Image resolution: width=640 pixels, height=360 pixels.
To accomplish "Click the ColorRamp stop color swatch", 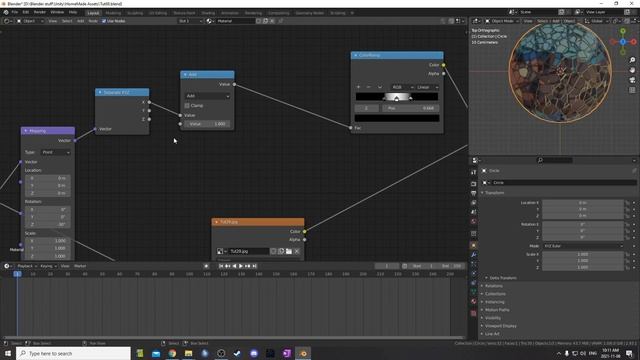I will tap(397, 118).
